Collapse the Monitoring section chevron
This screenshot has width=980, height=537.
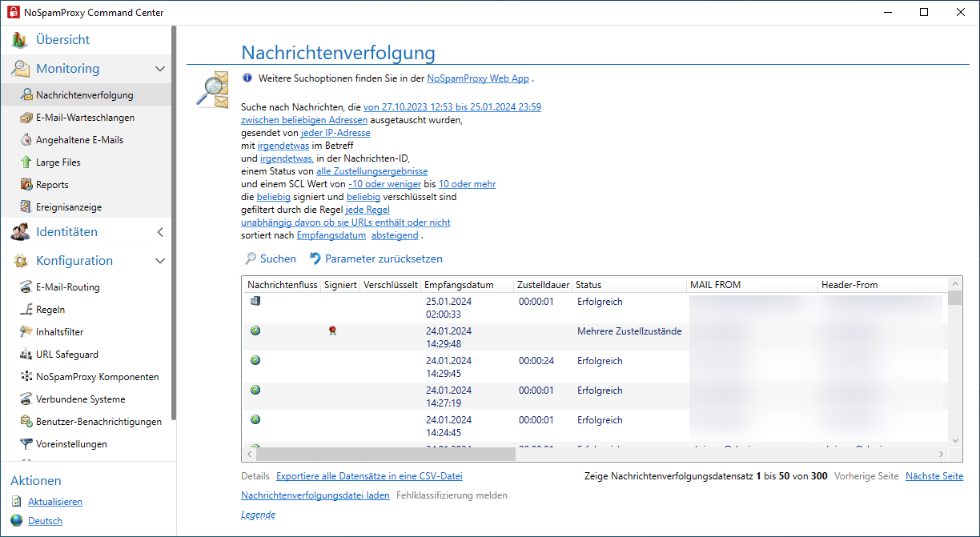[x=160, y=69]
